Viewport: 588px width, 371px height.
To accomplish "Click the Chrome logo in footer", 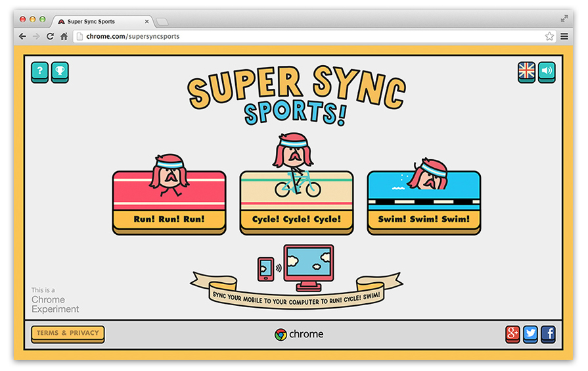I will (299, 334).
